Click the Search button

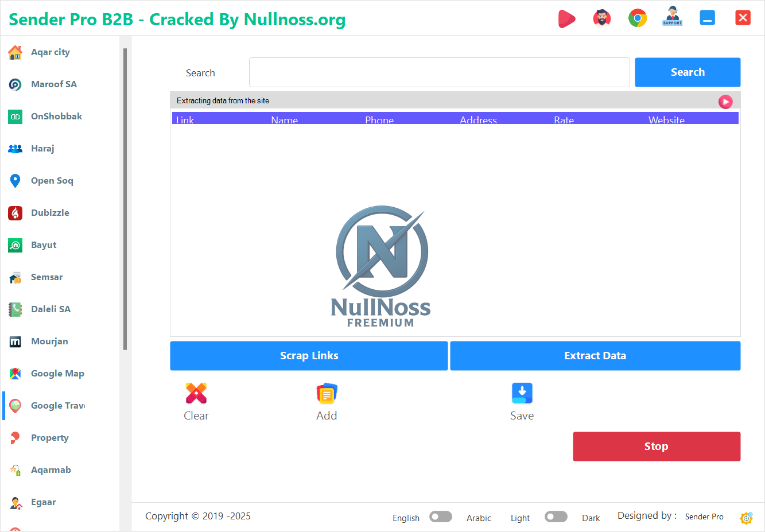point(687,72)
